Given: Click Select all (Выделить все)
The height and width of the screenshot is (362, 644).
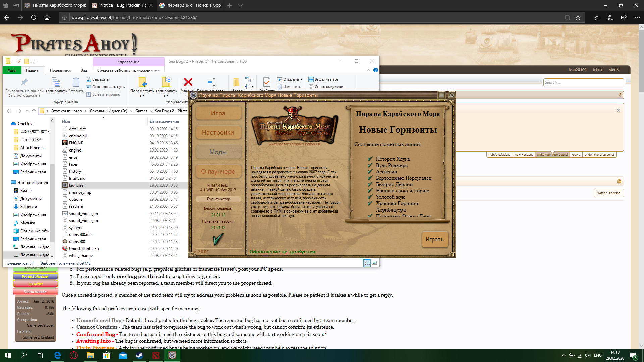Looking at the screenshot, I should tap(323, 79).
